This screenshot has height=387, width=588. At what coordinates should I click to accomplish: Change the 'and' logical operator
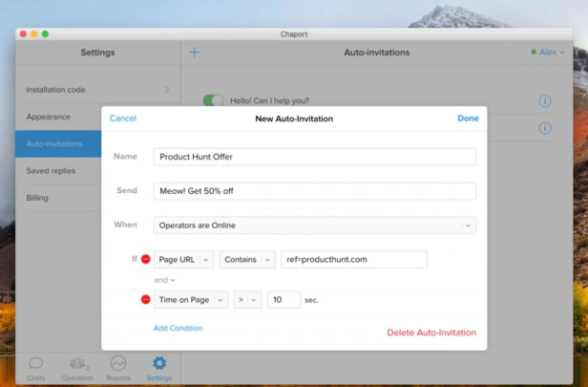(x=164, y=280)
